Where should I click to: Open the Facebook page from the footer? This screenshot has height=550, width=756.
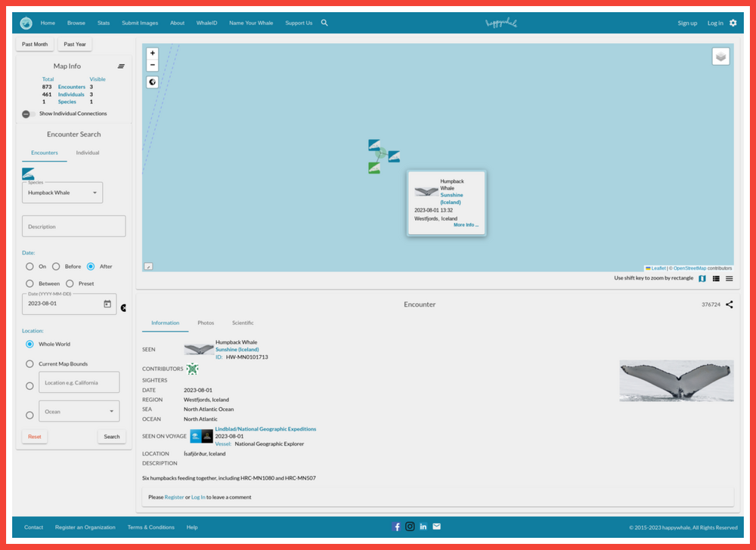(x=396, y=527)
